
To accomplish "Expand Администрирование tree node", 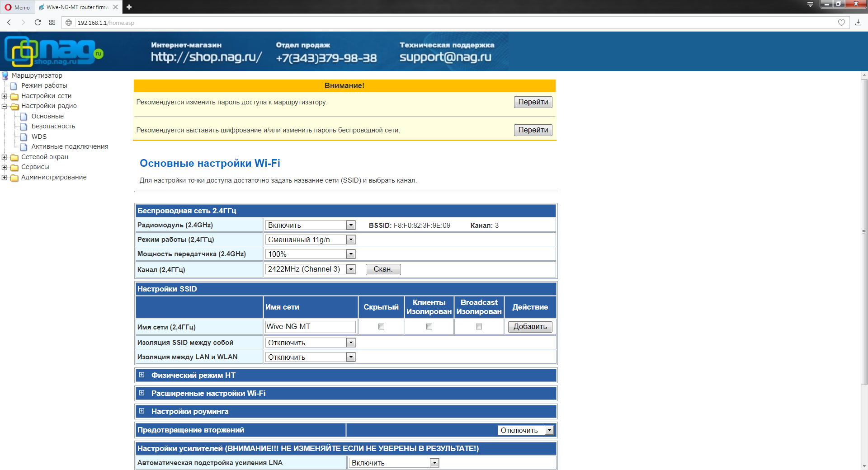I will point(4,177).
